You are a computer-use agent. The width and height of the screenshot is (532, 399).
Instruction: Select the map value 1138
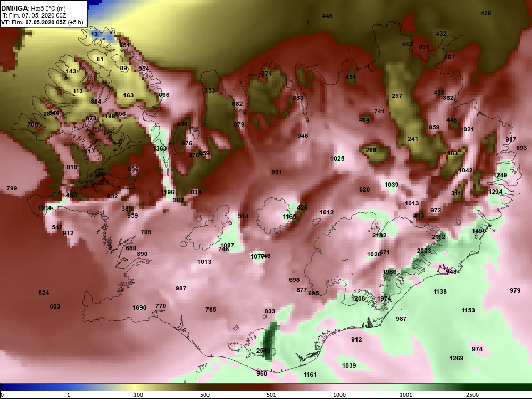(x=440, y=292)
